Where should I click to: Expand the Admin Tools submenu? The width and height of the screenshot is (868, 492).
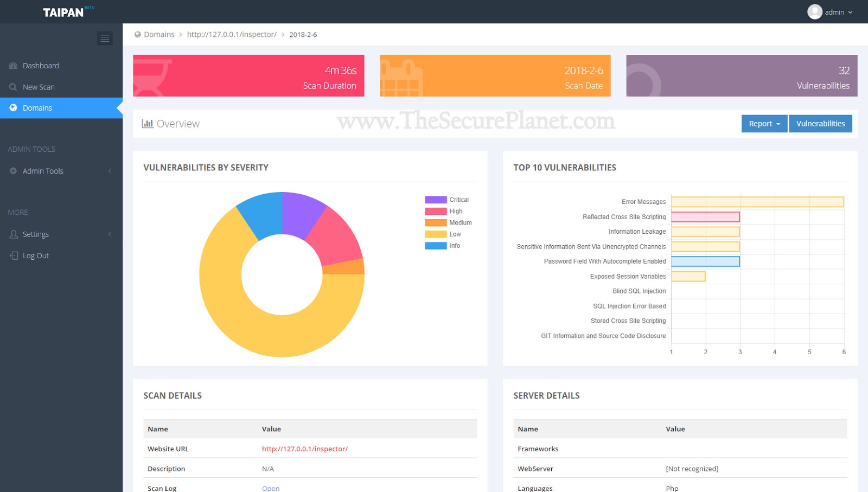click(111, 170)
